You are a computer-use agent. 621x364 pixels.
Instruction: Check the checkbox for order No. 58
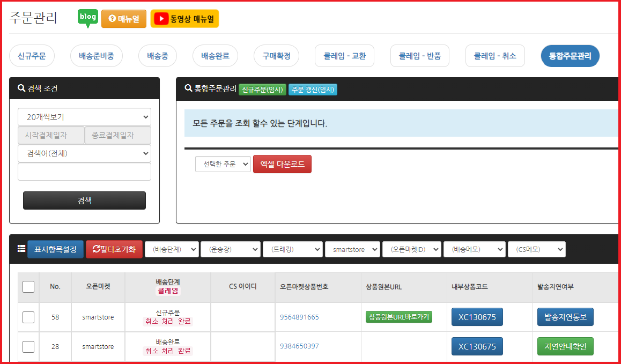coord(28,317)
